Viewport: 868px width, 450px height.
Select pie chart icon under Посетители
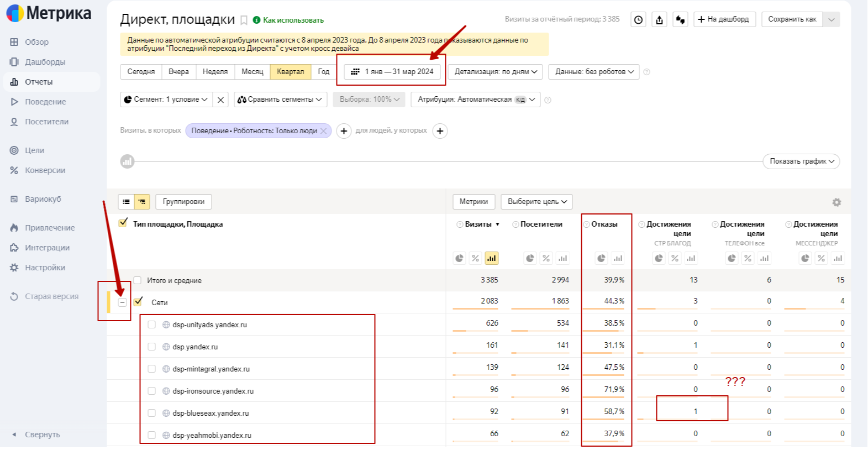tap(530, 258)
